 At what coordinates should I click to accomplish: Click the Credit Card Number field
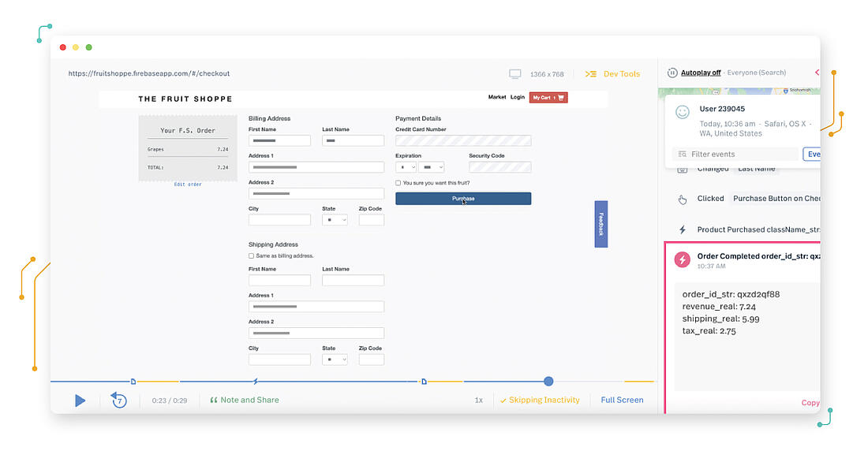[x=463, y=140]
